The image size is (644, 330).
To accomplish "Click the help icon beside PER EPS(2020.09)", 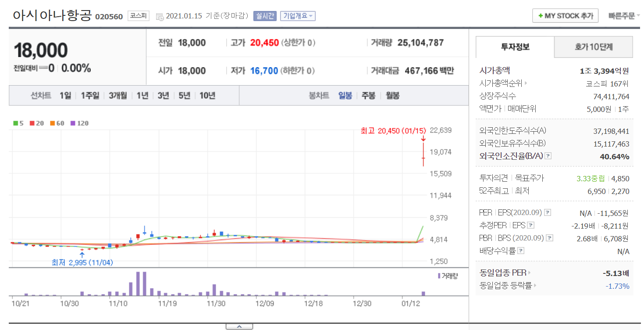I will (547, 213).
